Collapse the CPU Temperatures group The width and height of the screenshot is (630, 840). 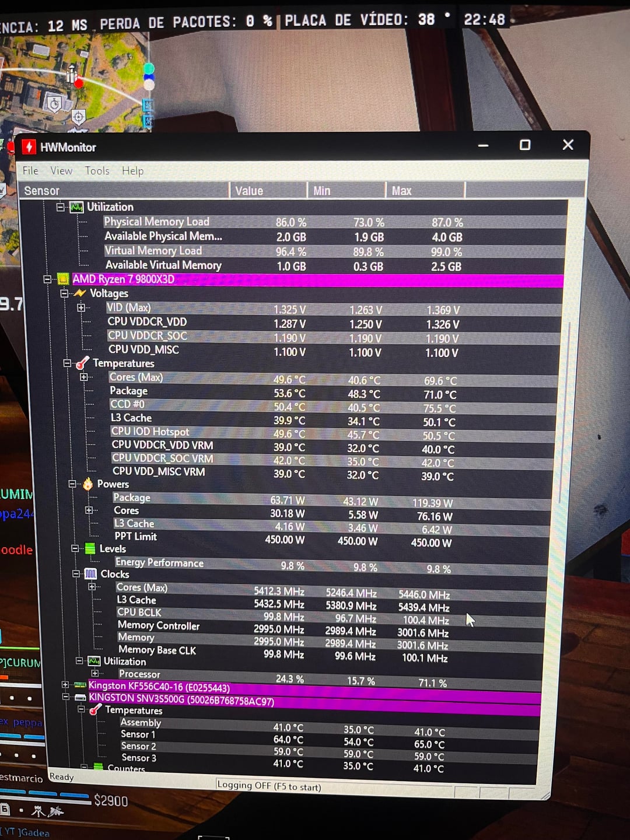[67, 363]
